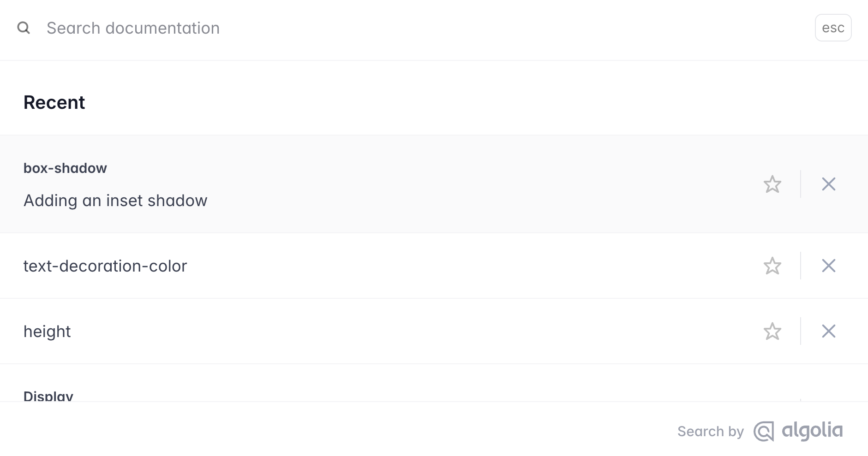Favorite the box-shadow recent search

click(772, 184)
